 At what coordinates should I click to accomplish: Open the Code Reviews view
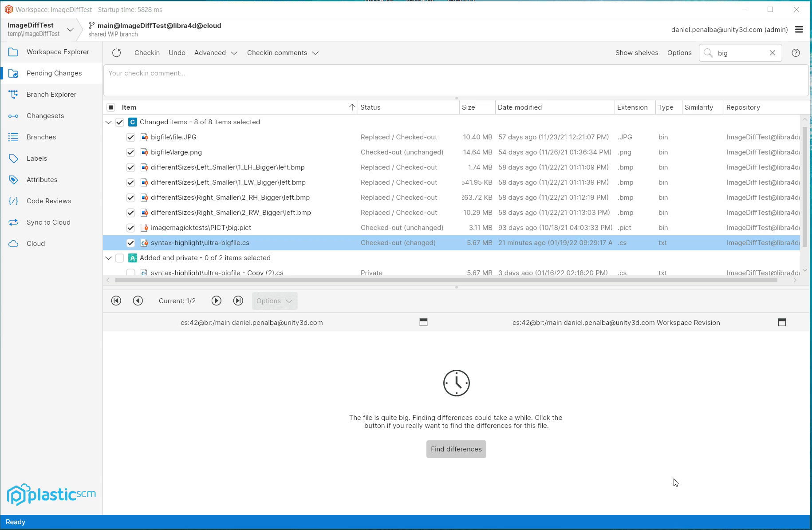(49, 201)
